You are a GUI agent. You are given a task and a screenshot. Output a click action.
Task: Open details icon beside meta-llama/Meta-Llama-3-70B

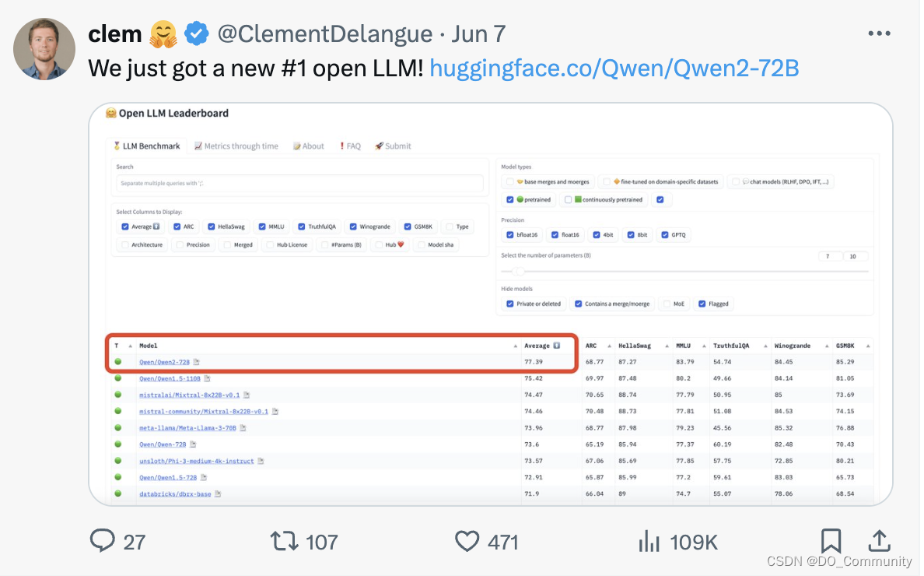243,428
